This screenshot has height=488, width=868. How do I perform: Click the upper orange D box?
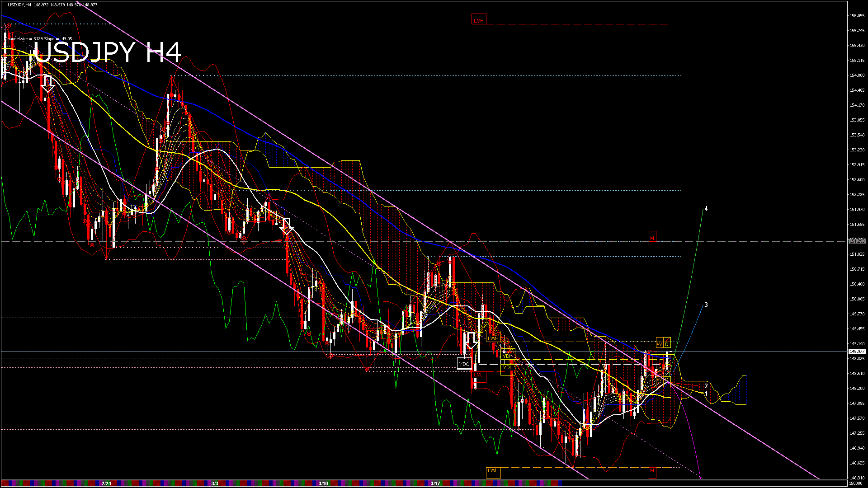pos(667,344)
